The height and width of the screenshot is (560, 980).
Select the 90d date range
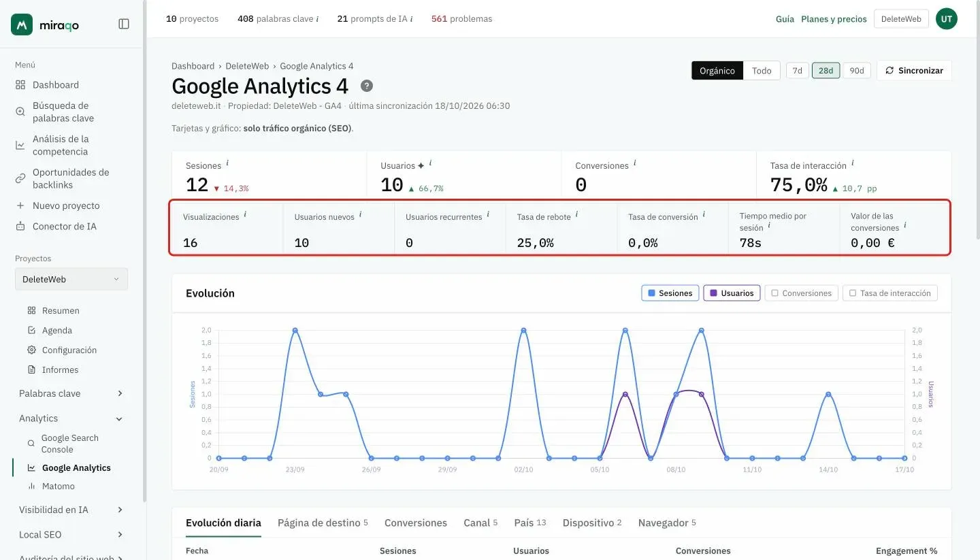click(x=857, y=71)
